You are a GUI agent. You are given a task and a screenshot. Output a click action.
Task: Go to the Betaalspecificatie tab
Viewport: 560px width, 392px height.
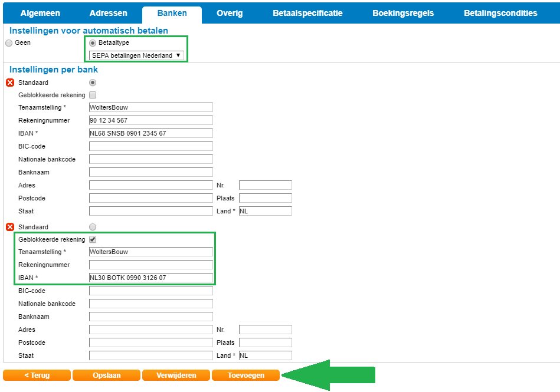(307, 13)
